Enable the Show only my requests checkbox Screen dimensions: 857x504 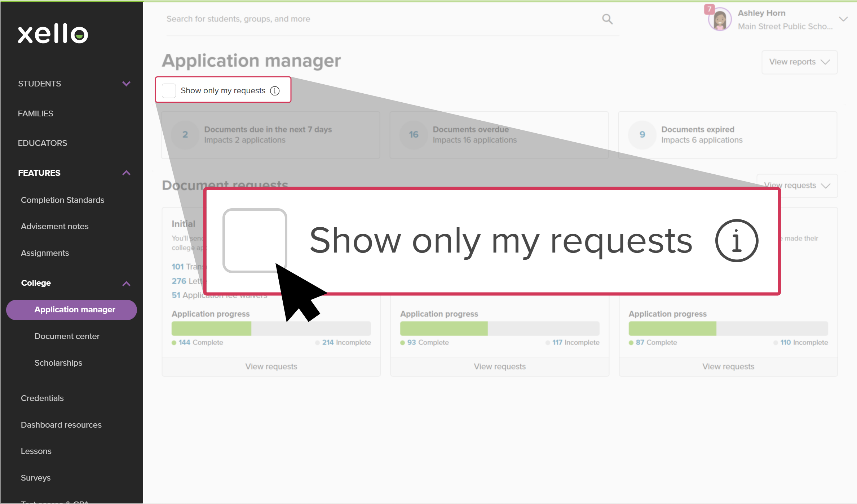pos(168,90)
